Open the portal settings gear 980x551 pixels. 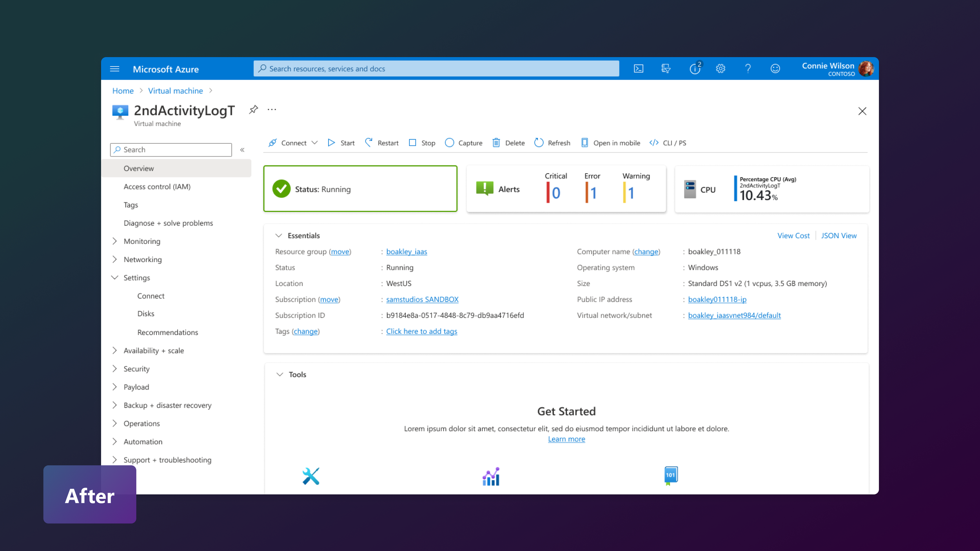(x=720, y=69)
